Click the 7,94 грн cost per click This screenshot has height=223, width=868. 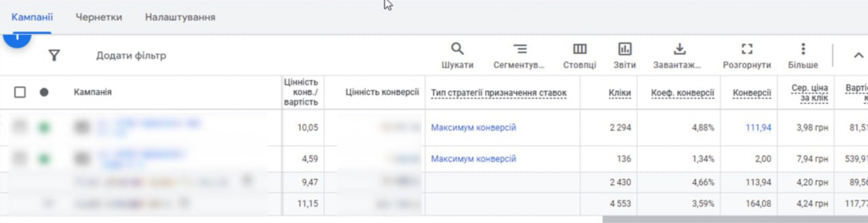[x=812, y=159]
